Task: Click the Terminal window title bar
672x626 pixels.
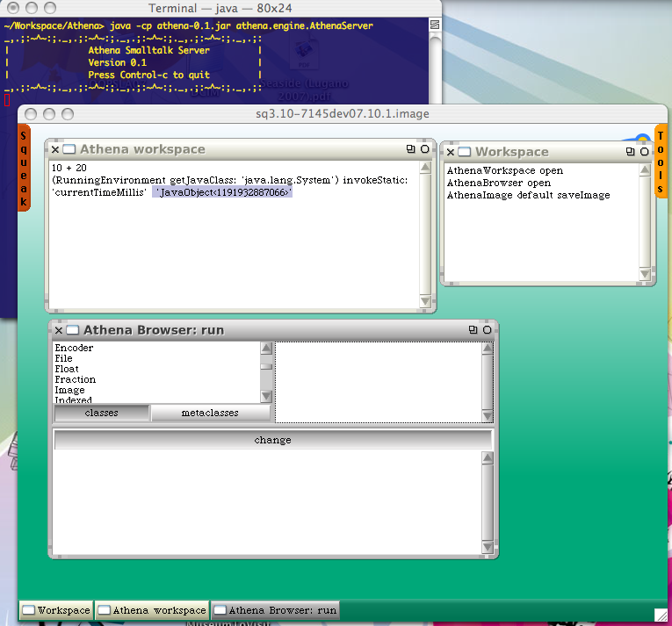Action: (220, 8)
